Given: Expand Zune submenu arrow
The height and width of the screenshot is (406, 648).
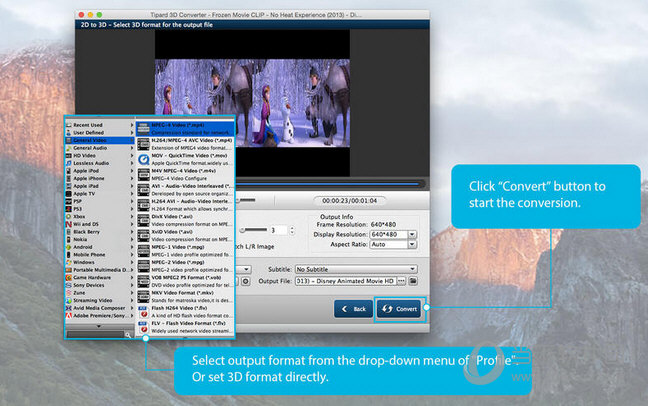Looking at the screenshot, I should point(132,293).
